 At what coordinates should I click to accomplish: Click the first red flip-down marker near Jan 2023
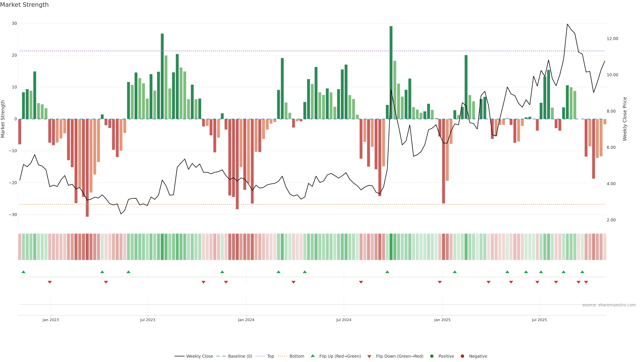[49, 282]
